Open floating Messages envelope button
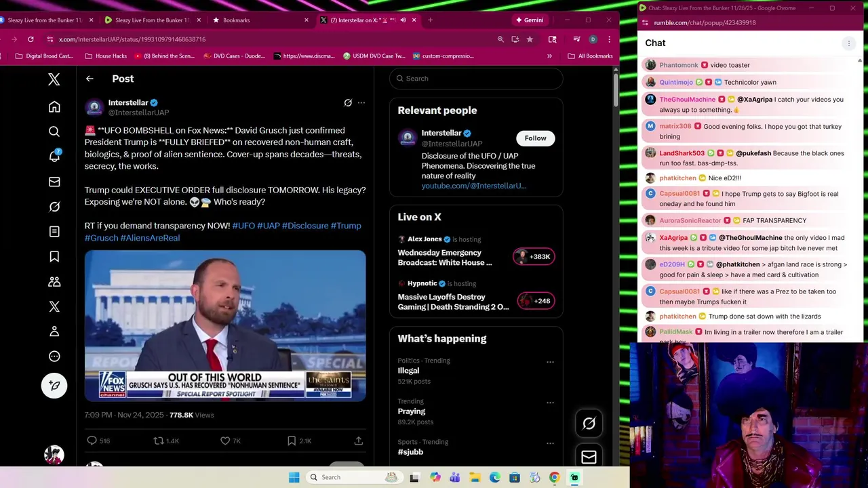 [589, 457]
